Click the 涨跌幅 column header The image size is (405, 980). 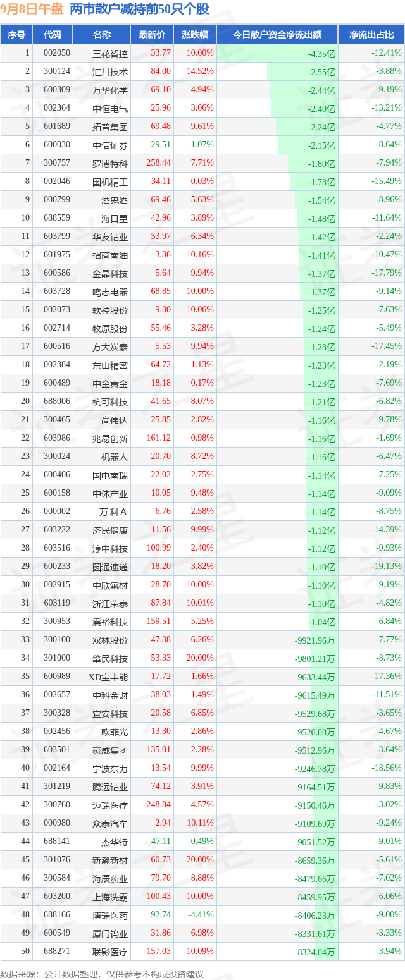(x=195, y=35)
